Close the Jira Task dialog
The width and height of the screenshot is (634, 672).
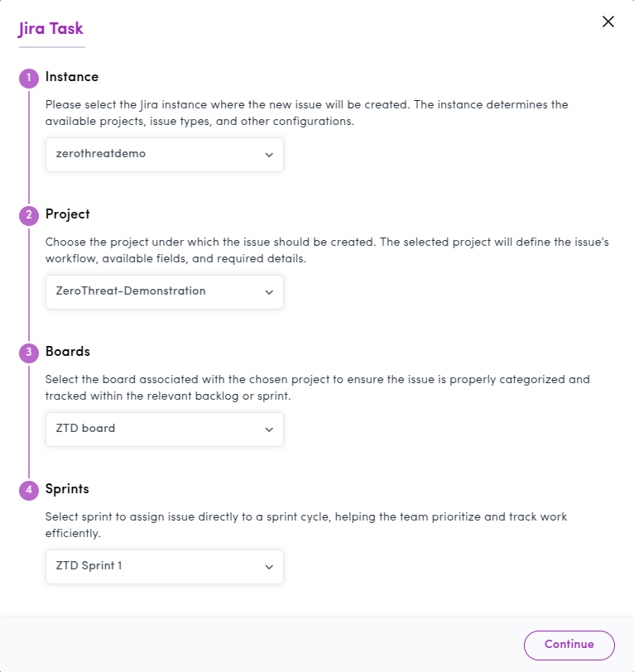(608, 22)
